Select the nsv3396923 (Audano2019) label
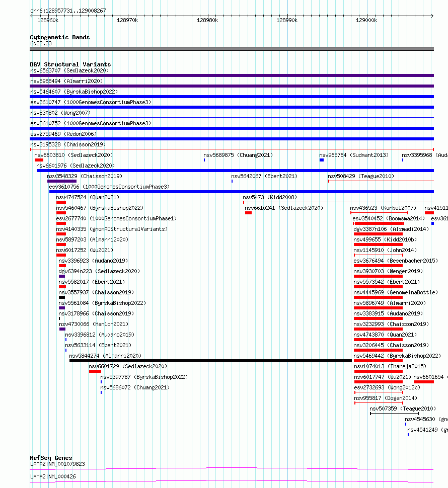This screenshot has height=488, width=448. tap(94, 261)
